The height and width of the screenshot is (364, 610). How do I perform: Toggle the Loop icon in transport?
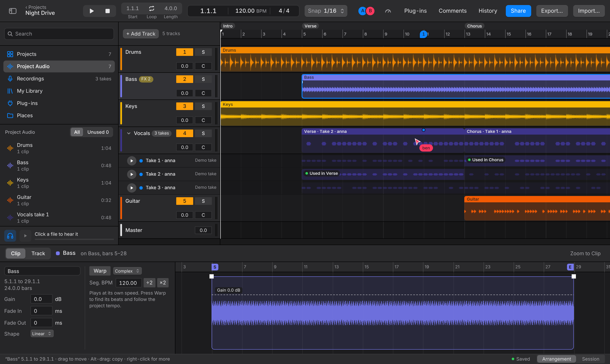(x=151, y=8)
